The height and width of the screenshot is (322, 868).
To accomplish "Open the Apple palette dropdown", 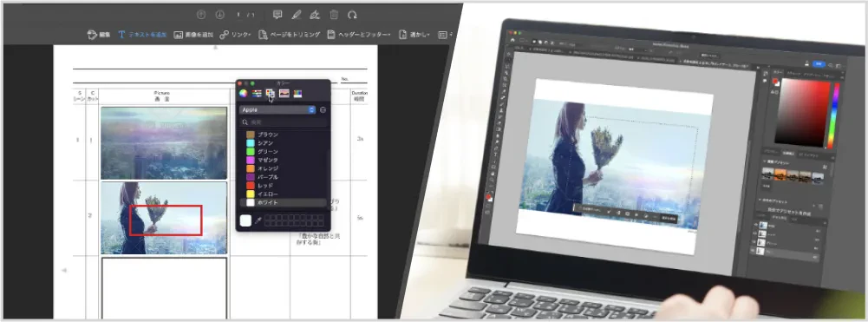I will click(x=277, y=109).
